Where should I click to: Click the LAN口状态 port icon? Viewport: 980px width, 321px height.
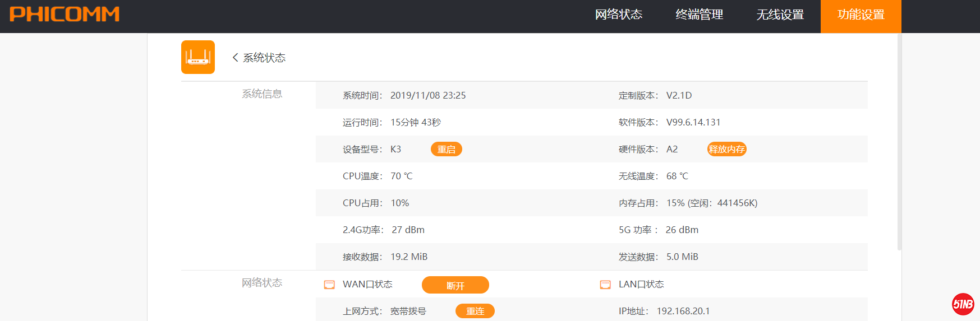[605, 285]
